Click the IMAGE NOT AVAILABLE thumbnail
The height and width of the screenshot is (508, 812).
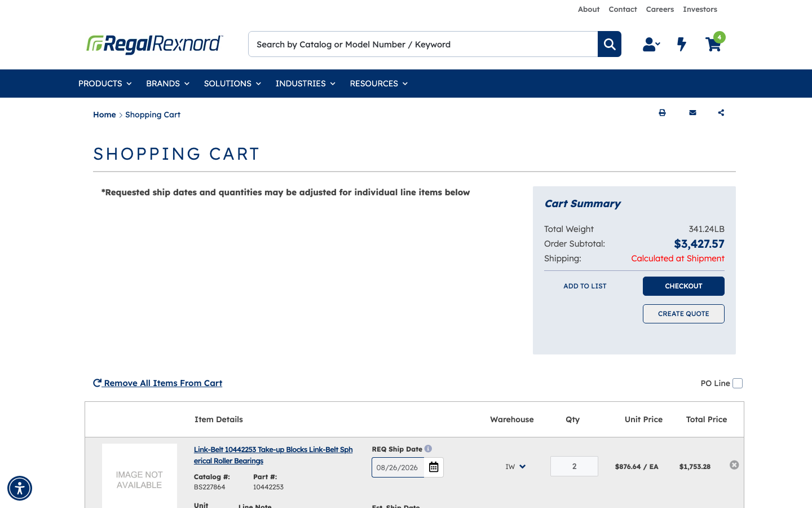pos(139,476)
